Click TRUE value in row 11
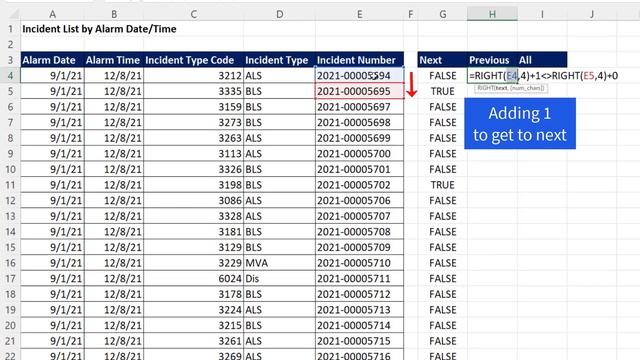 [442, 185]
